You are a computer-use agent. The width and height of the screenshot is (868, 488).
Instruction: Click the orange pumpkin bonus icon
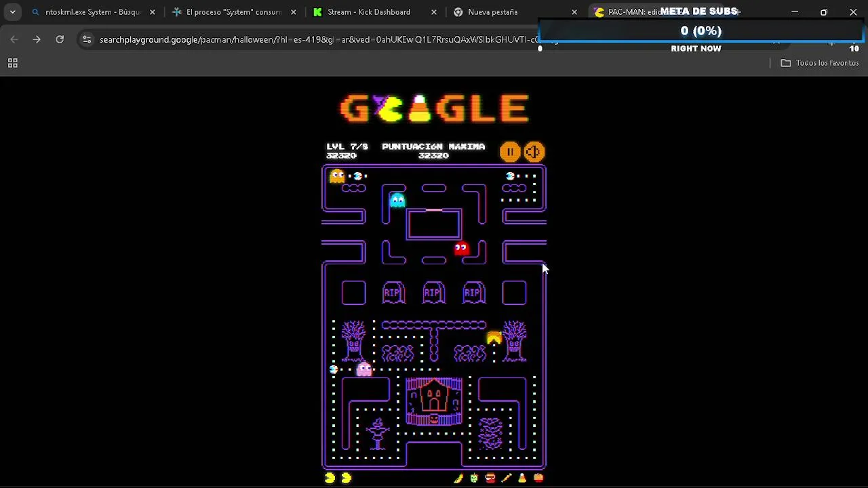538,479
